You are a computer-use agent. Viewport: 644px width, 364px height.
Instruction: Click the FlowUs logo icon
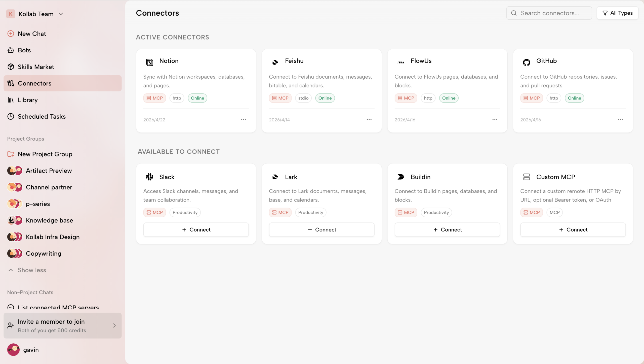tap(401, 62)
